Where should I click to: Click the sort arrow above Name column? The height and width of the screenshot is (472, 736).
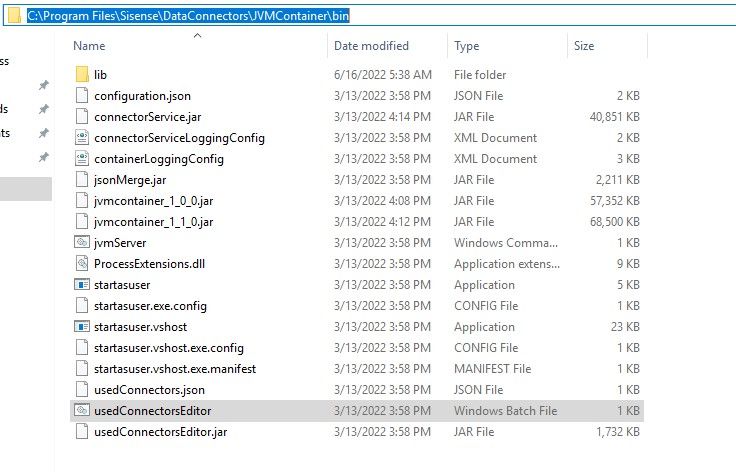196,35
